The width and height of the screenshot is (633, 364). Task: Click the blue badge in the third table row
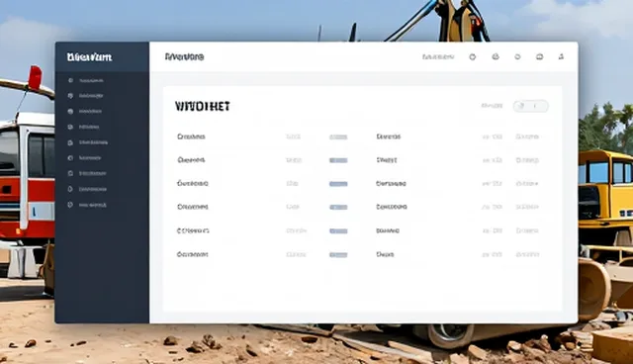(x=338, y=184)
